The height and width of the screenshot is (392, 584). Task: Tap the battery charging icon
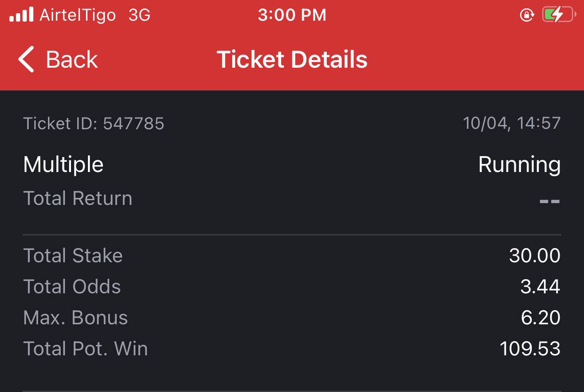(x=558, y=15)
